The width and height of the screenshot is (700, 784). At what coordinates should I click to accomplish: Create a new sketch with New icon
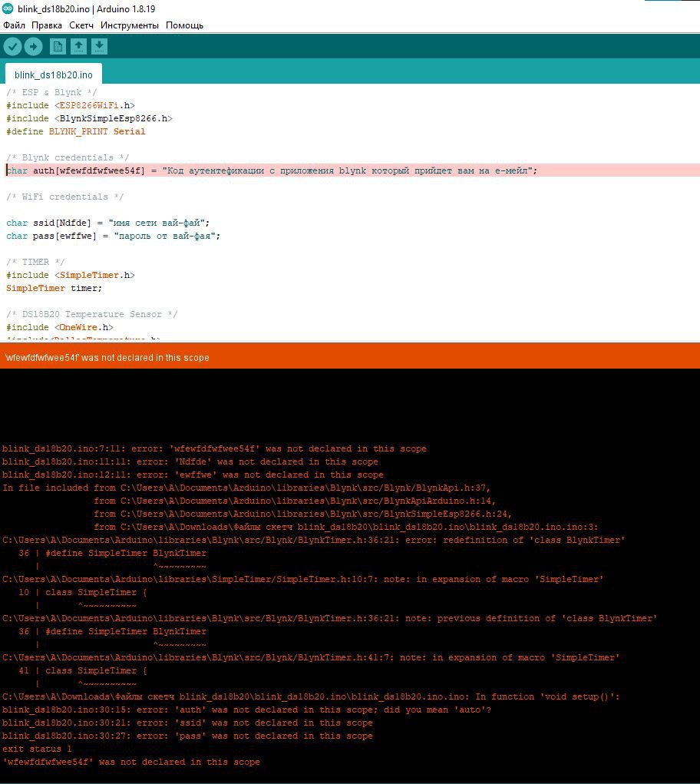point(58,47)
